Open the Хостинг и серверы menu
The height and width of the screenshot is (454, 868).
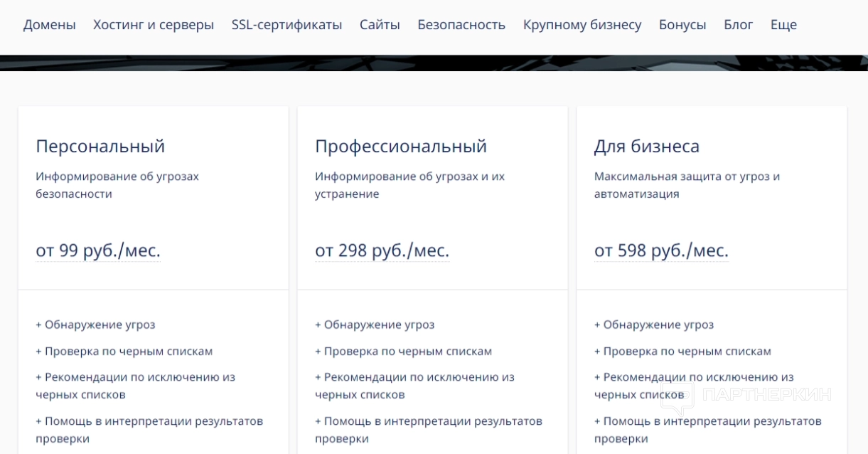tap(154, 25)
